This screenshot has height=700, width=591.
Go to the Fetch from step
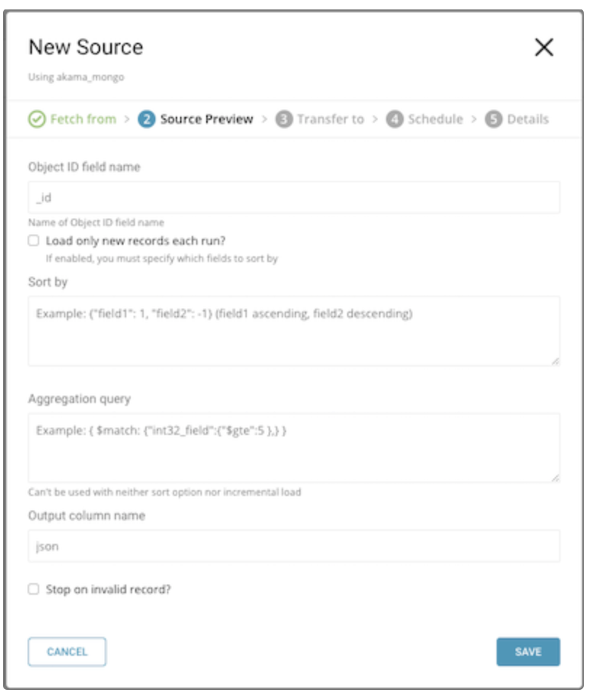point(82,119)
